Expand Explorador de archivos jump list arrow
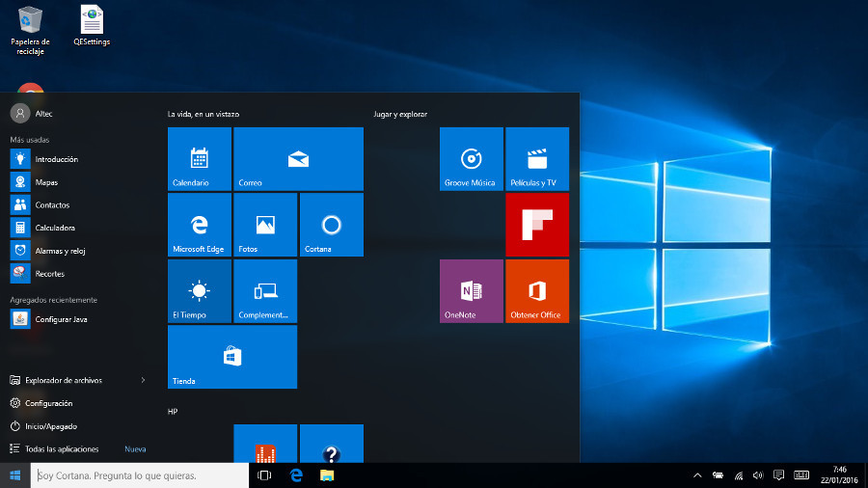Viewport: 868px width, 488px height. point(143,380)
